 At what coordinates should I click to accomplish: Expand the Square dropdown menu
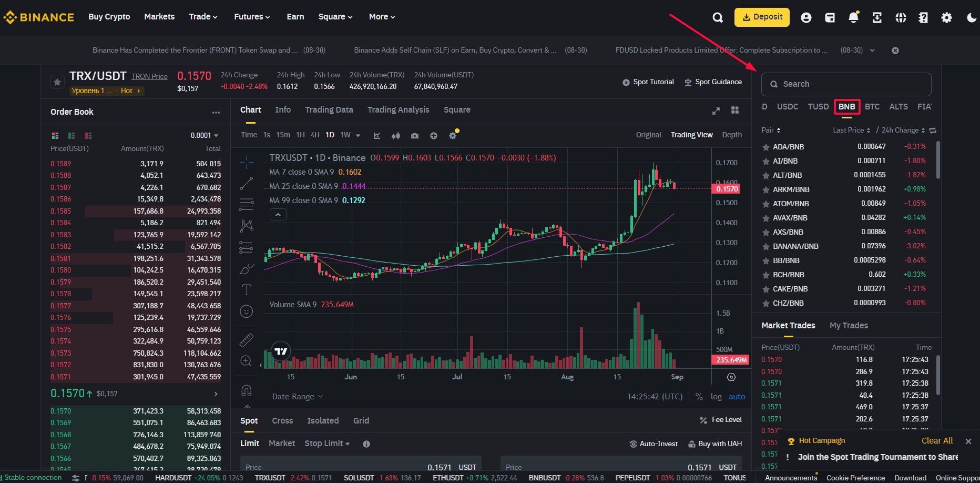(335, 17)
